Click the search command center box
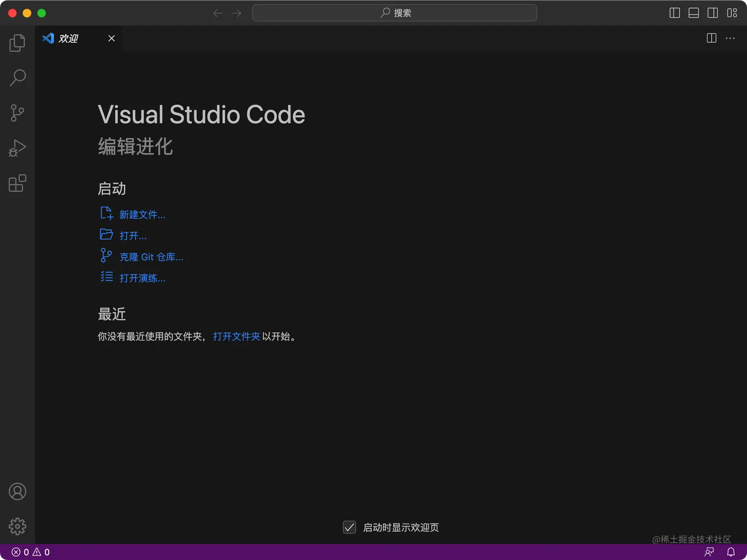 tap(394, 13)
